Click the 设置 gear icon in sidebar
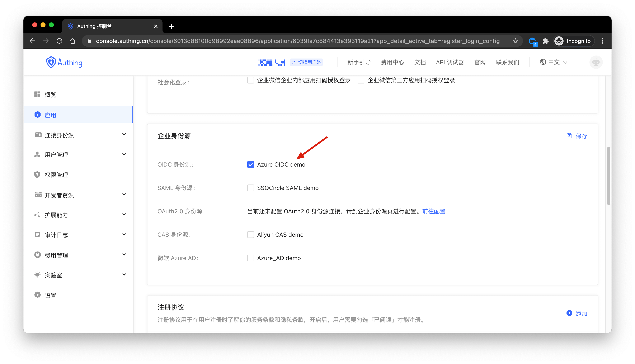The height and width of the screenshot is (364, 635). (x=38, y=295)
